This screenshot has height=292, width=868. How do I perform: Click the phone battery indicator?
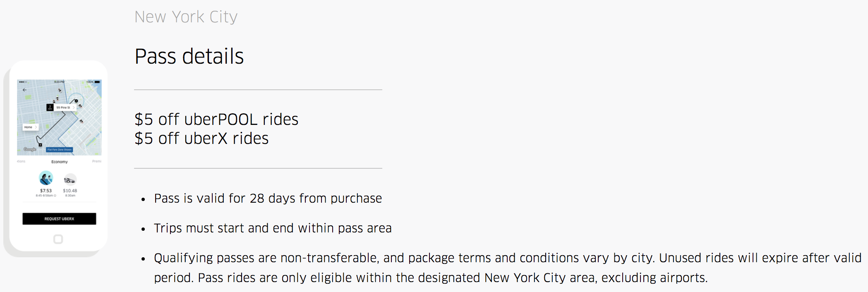click(x=97, y=82)
